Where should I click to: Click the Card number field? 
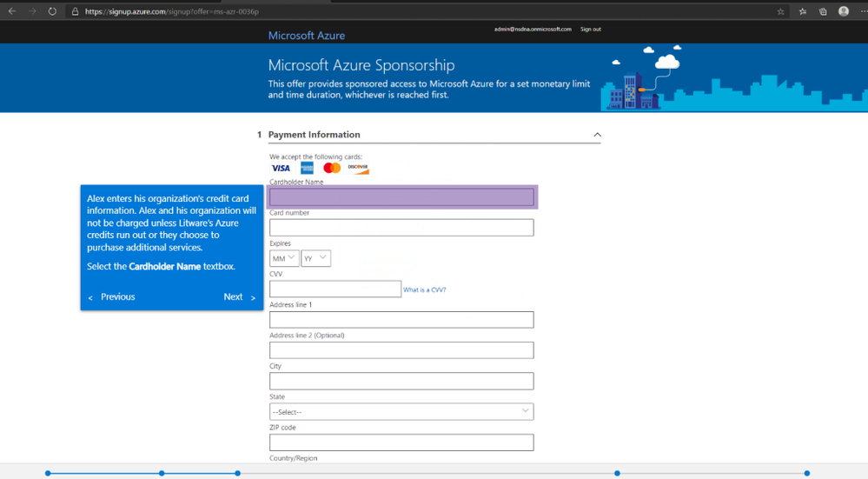401,228
